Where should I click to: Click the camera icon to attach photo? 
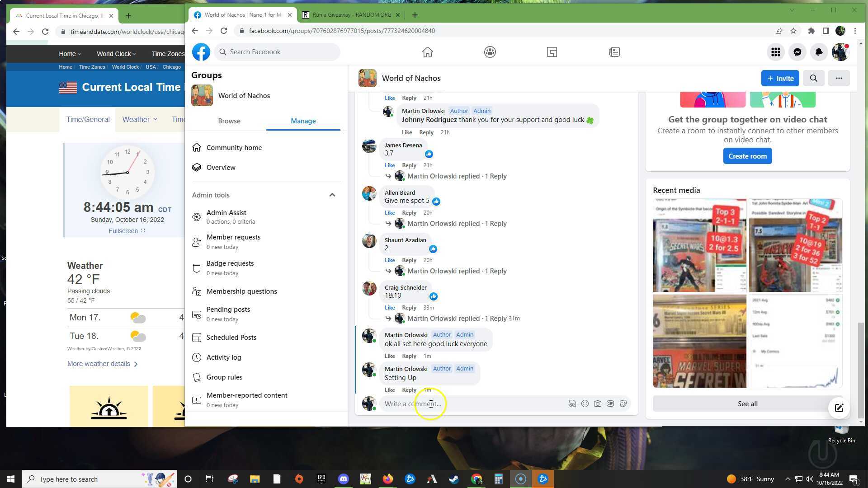tap(598, 404)
